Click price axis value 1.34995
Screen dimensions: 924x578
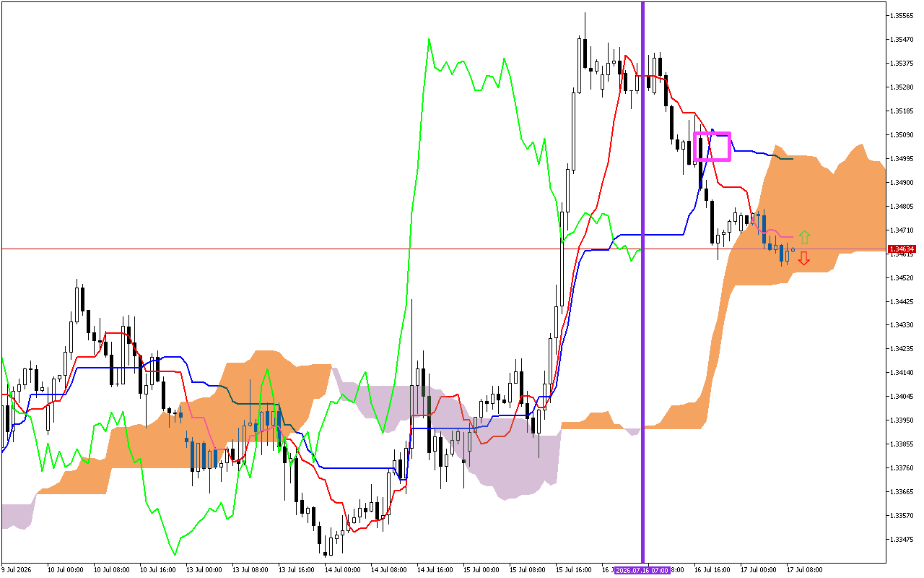pyautogui.click(x=902, y=158)
